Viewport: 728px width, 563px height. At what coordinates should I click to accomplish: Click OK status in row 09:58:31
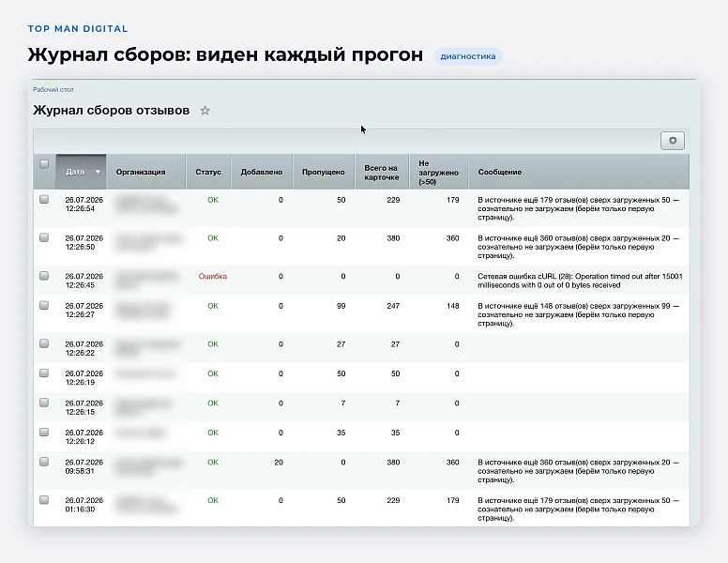(x=213, y=463)
